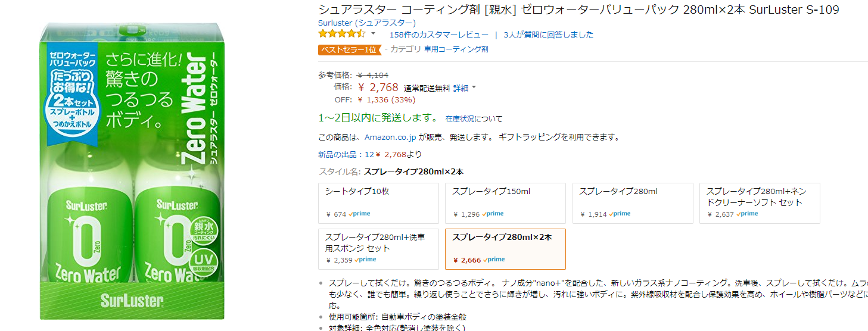Open the answered questions link
This screenshot has width=868, height=331.
pyautogui.click(x=548, y=35)
